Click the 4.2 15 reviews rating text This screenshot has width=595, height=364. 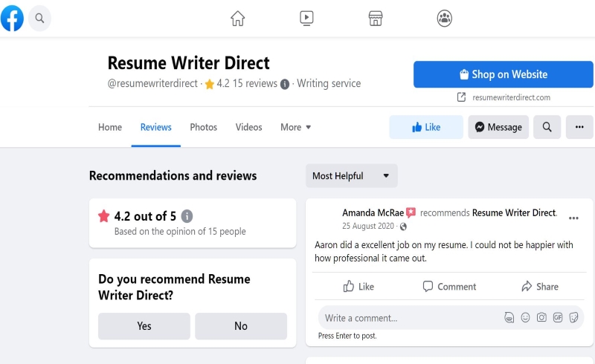(x=247, y=83)
